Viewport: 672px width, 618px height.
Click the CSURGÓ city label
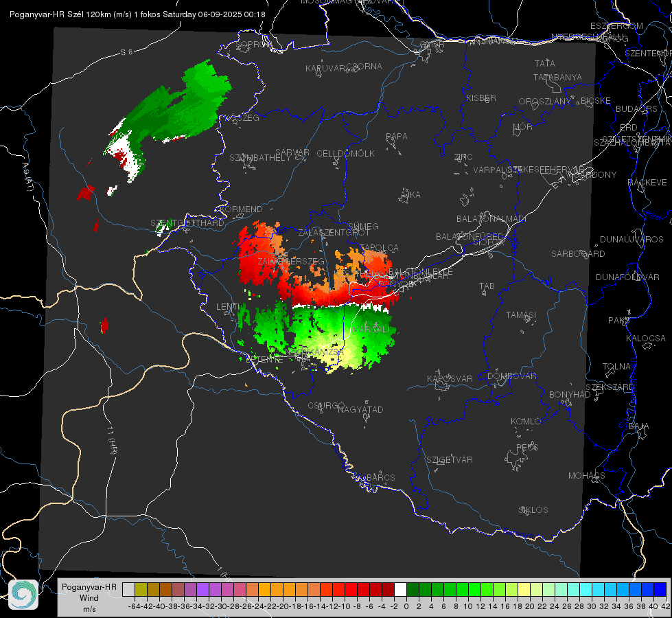point(326,406)
